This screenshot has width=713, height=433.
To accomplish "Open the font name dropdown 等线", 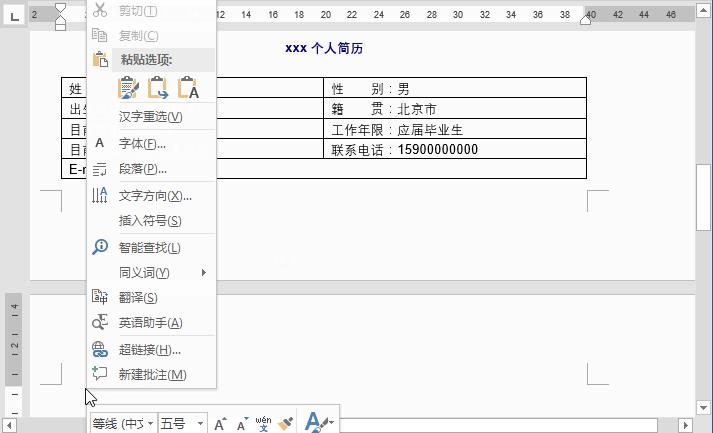I will 150,424.
